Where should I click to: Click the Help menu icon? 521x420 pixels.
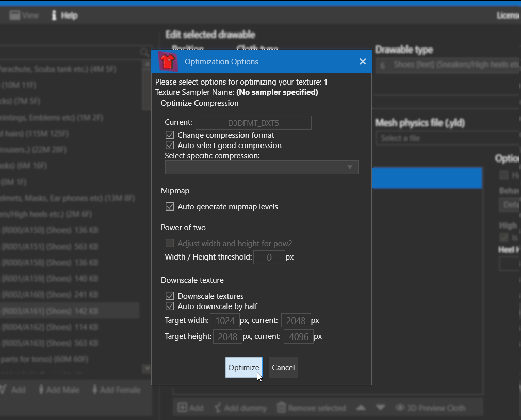pyautogui.click(x=54, y=15)
